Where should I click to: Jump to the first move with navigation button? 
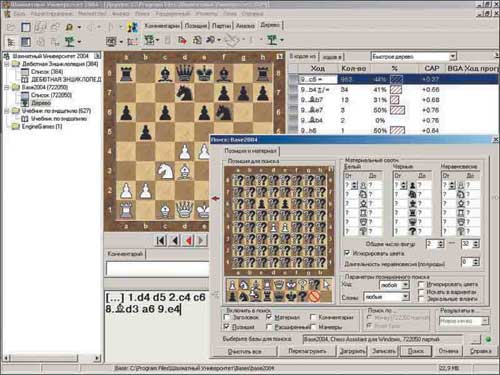161,240
